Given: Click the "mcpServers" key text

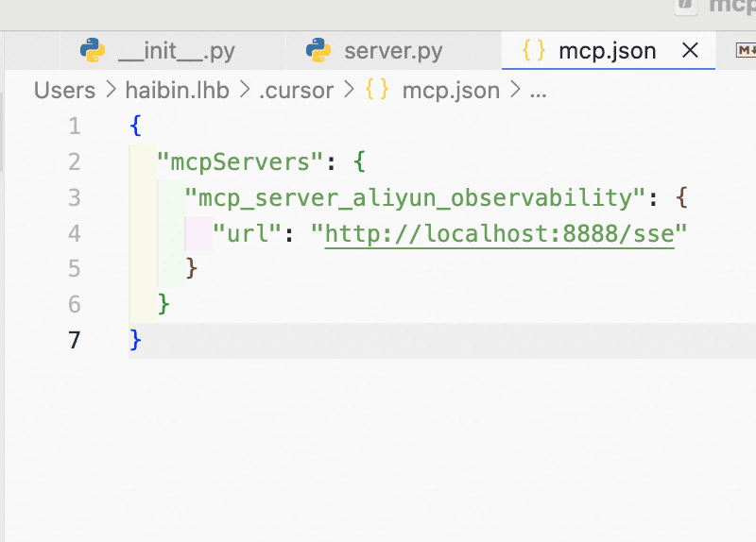Looking at the screenshot, I should click(240, 161).
